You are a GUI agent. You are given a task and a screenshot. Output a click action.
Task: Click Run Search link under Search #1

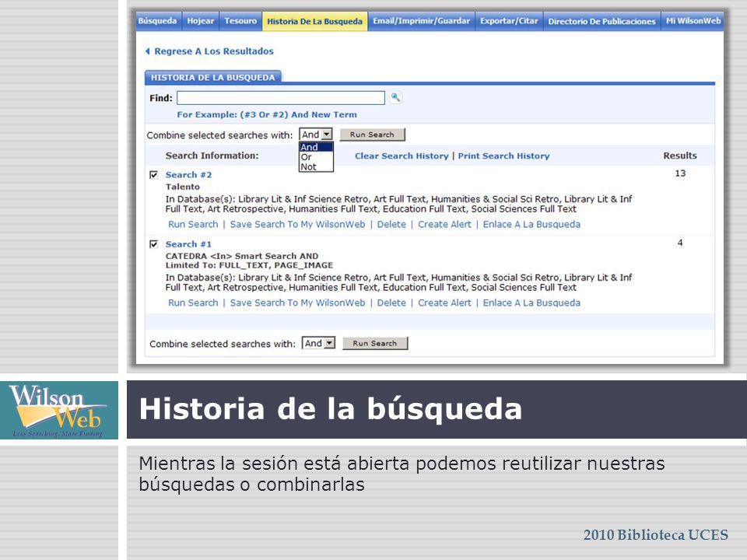click(193, 303)
